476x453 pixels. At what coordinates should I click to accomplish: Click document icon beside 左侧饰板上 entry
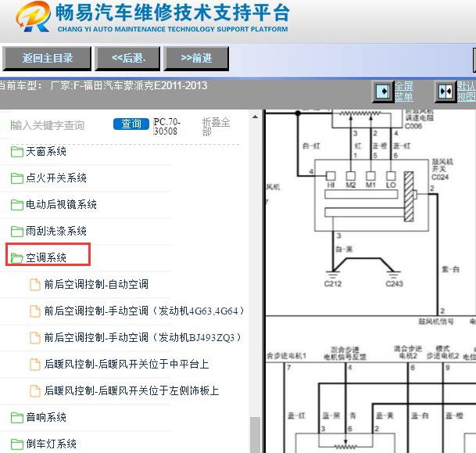point(35,391)
